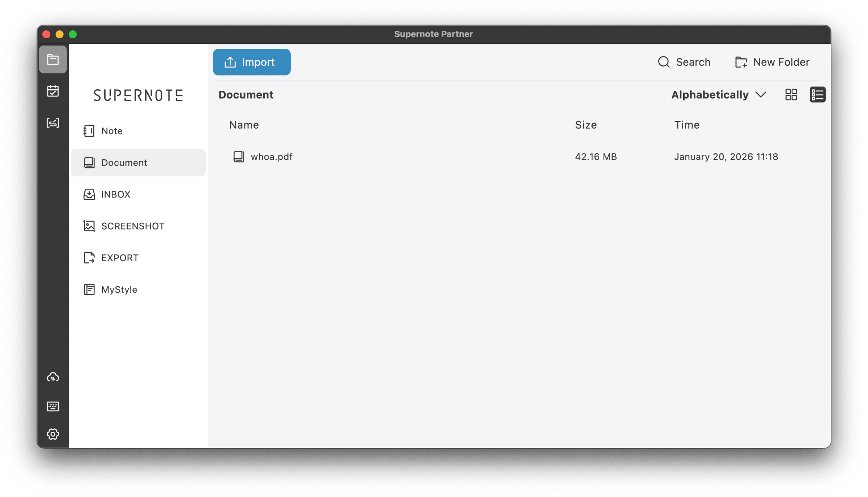Screen dimensions: 868x497
Task: Open the INBOX folder
Action: click(x=115, y=194)
